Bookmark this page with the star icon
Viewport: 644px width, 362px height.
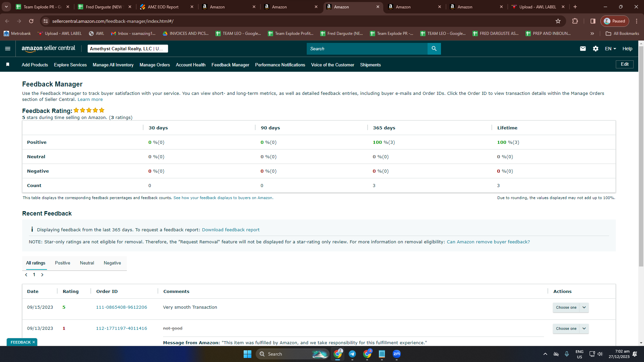(x=558, y=21)
